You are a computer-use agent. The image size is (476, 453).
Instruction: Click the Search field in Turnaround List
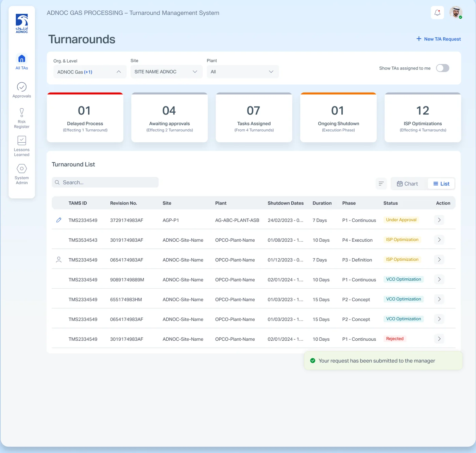tap(105, 182)
